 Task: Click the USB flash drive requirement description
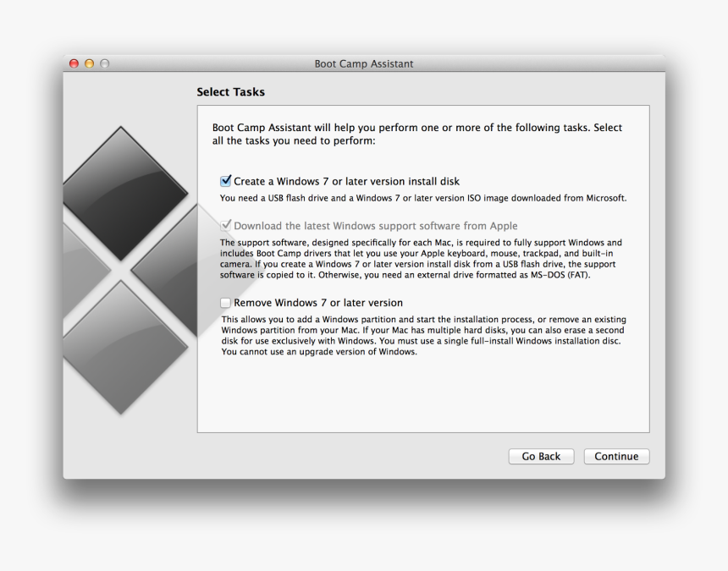[x=423, y=198]
